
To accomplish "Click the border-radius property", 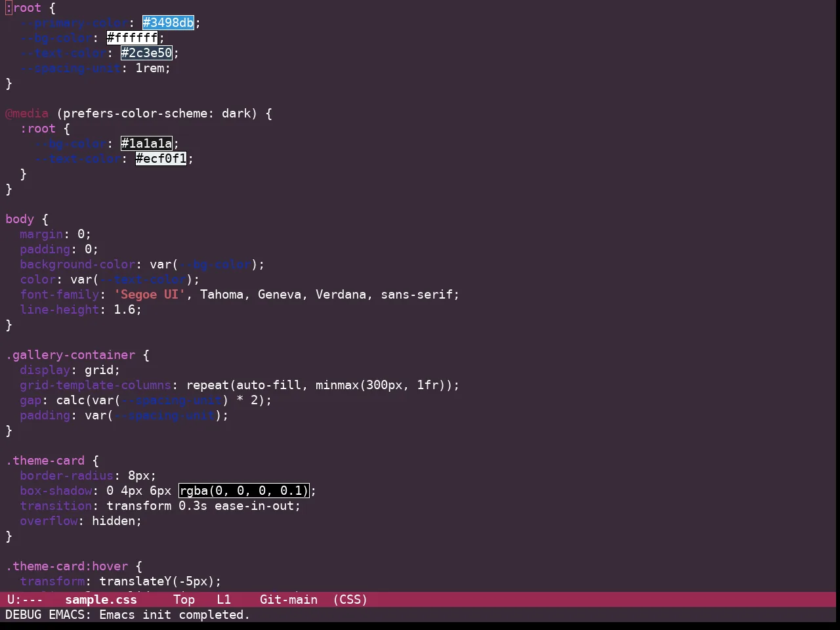I will (66, 476).
